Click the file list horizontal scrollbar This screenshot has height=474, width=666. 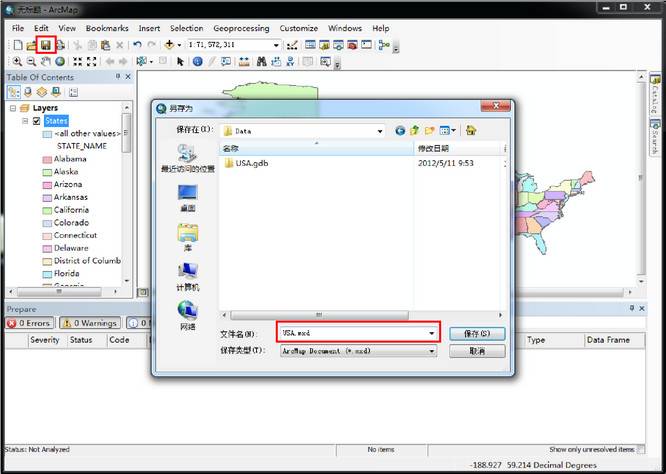click(319, 315)
